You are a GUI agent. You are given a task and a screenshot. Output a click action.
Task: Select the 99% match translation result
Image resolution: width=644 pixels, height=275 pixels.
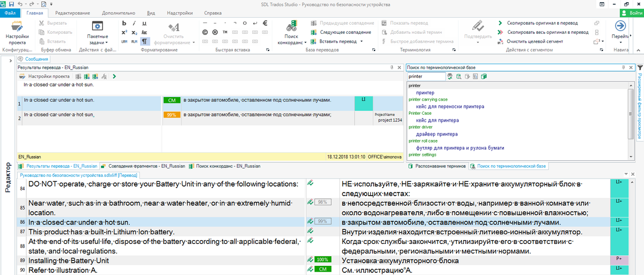[210, 118]
